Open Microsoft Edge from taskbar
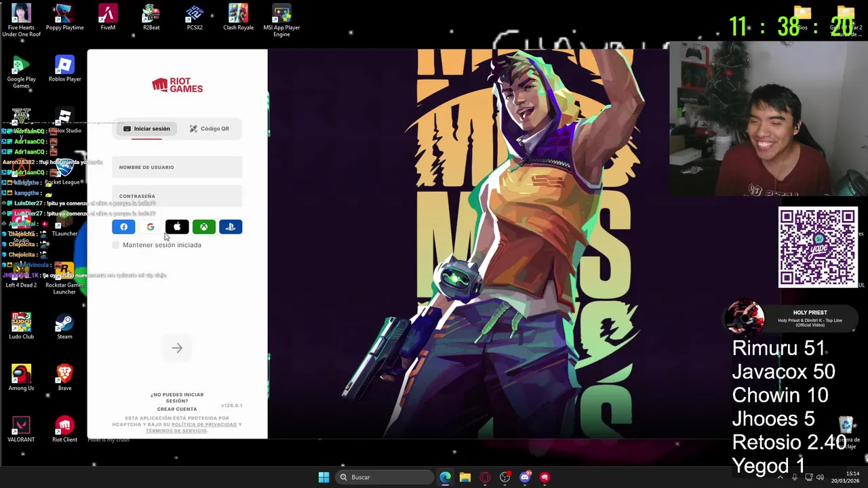The image size is (868, 488). tap(445, 477)
